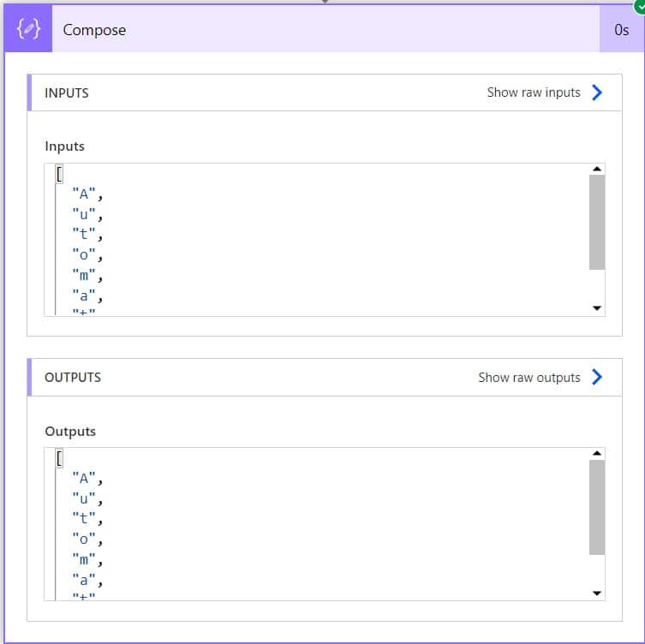Click the opening bracket in Inputs
Viewport: 645px width, 644px height.
point(59,174)
